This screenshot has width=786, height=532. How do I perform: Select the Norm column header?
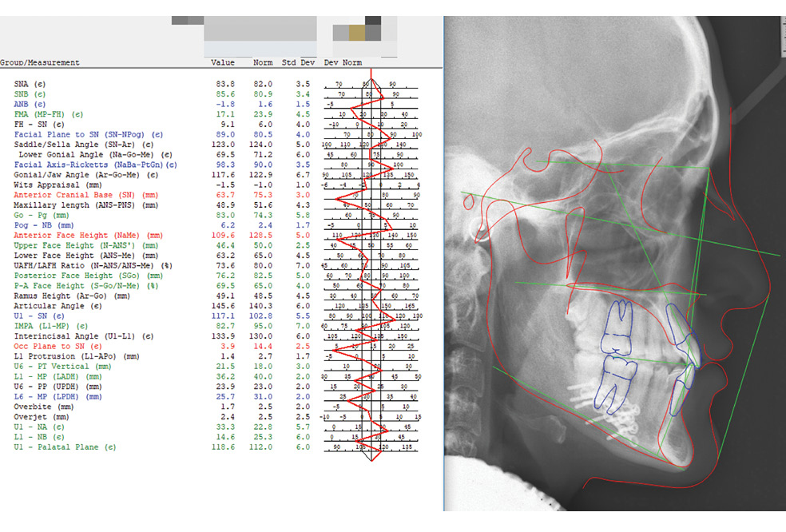coord(263,62)
